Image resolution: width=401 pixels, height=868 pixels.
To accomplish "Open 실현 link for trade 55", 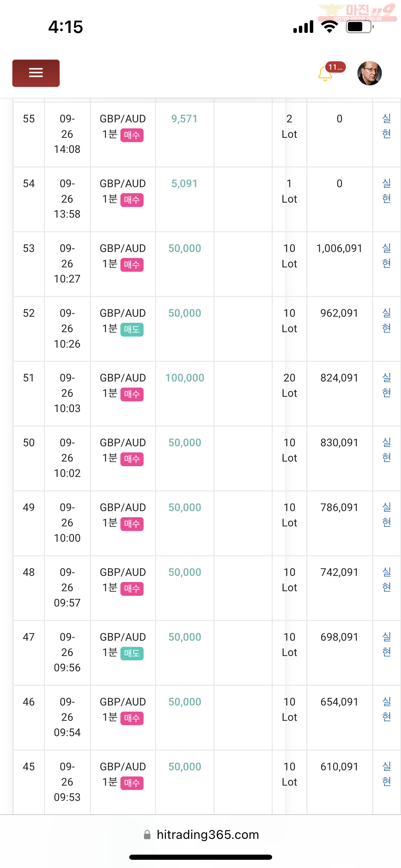I will (386, 126).
